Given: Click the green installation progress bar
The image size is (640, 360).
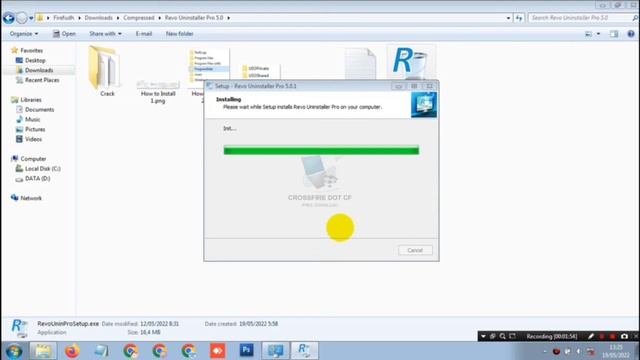Looking at the screenshot, I should coord(321,151).
